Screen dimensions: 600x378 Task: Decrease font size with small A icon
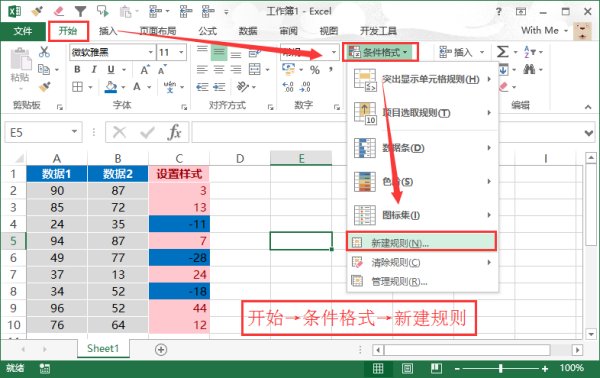click(162, 70)
